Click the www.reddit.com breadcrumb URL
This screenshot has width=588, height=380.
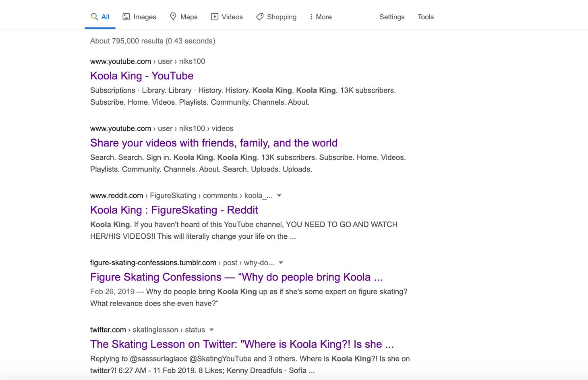pyautogui.click(x=117, y=196)
